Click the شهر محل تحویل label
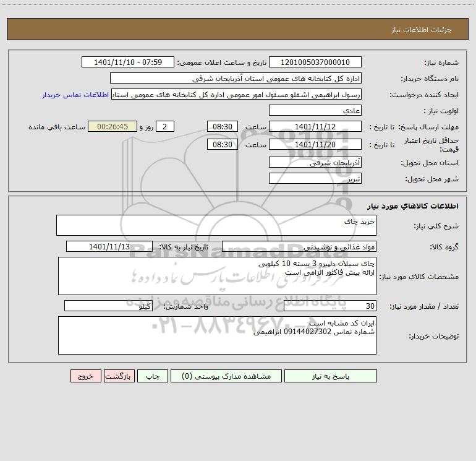Image resolution: width=476 pixels, height=461 pixels. tap(432, 179)
